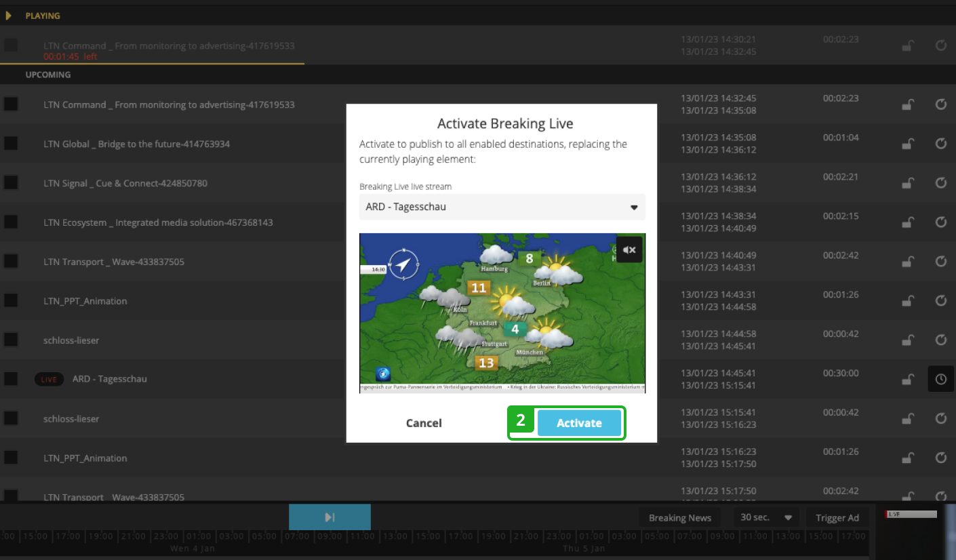Select checkbox next to LTN_PPT_Animation
The image size is (956, 560).
(11, 300)
